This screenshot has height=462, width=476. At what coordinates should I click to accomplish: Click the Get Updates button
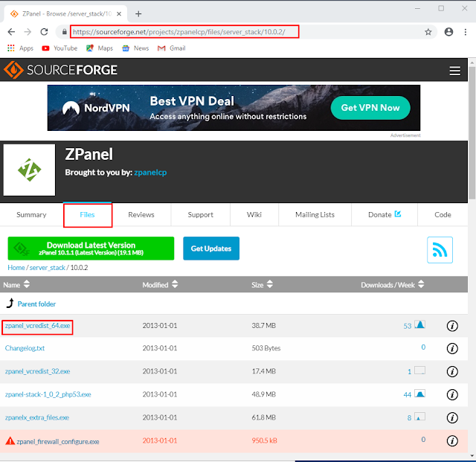pos(211,248)
